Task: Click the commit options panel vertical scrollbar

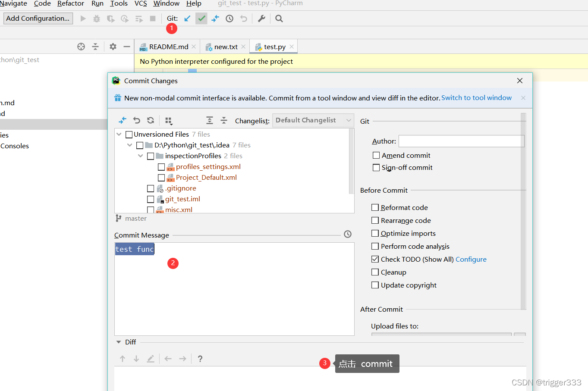Action: 523,211
